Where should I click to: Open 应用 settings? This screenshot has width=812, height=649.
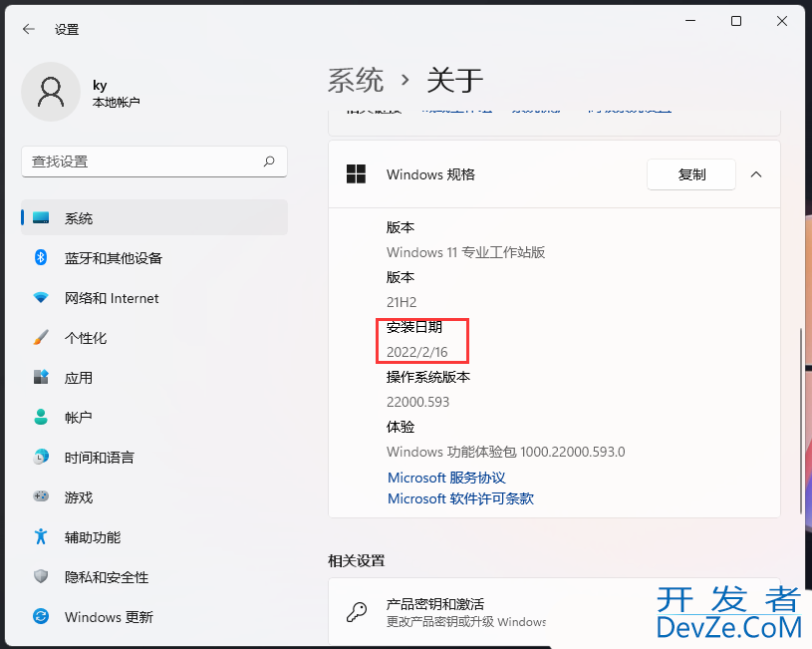click(154, 378)
